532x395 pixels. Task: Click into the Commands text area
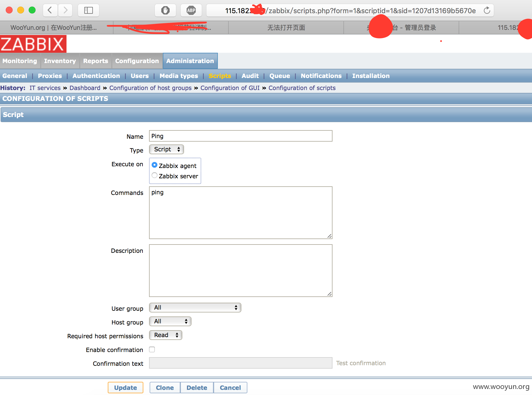[241, 213]
